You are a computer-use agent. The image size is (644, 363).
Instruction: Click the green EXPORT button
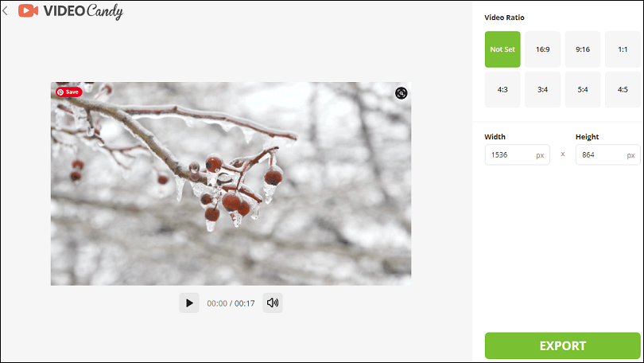coord(563,345)
